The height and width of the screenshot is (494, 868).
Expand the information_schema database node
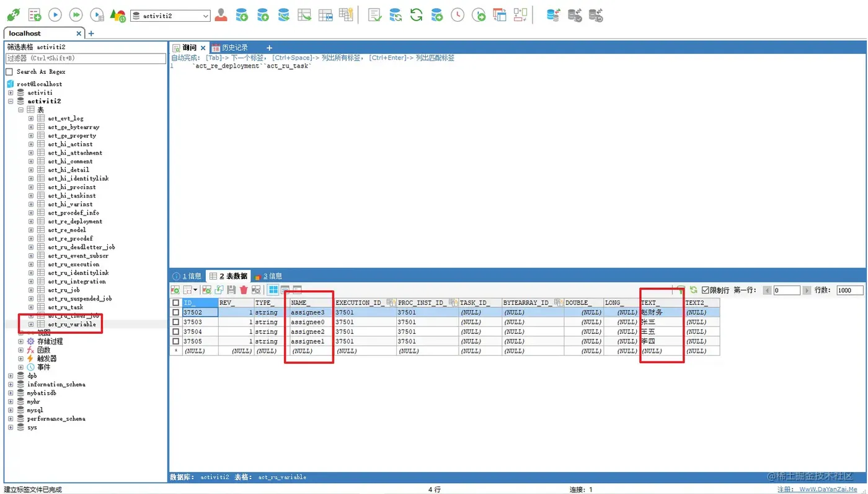11,385
